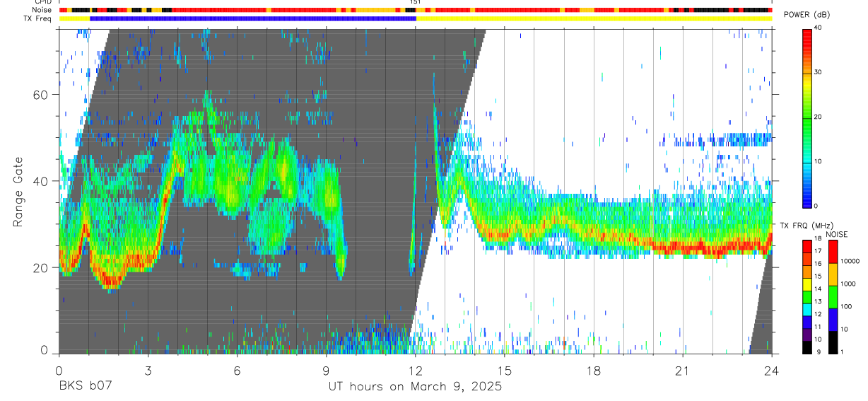Click the blue segment of TX Freq strip
The image size is (868, 401).
[253, 18]
